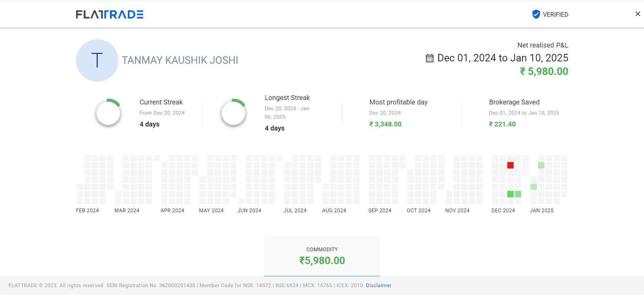Click the Longest Streak progress ring
644x297 pixels.
click(233, 113)
